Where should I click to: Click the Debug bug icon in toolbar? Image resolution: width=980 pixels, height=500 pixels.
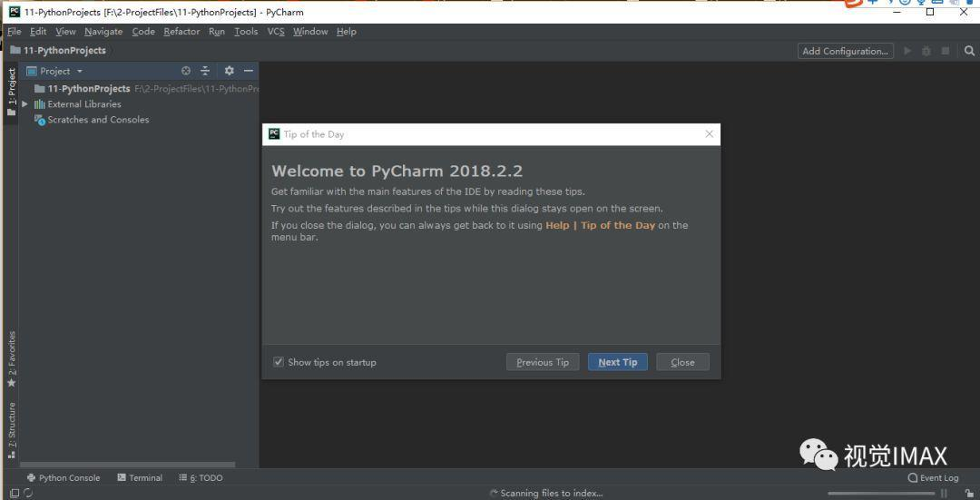click(x=926, y=51)
